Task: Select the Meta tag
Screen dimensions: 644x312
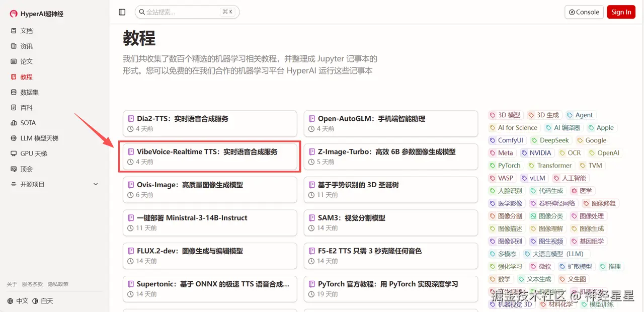Action: 502,153
